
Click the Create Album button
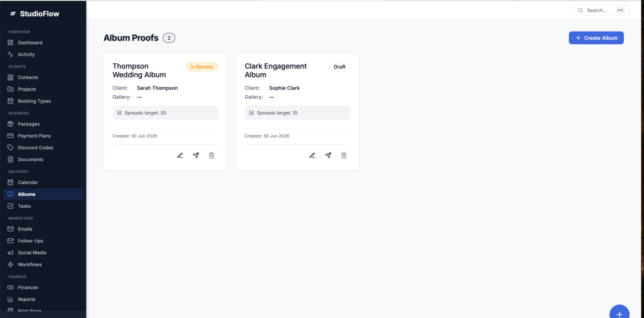click(596, 38)
